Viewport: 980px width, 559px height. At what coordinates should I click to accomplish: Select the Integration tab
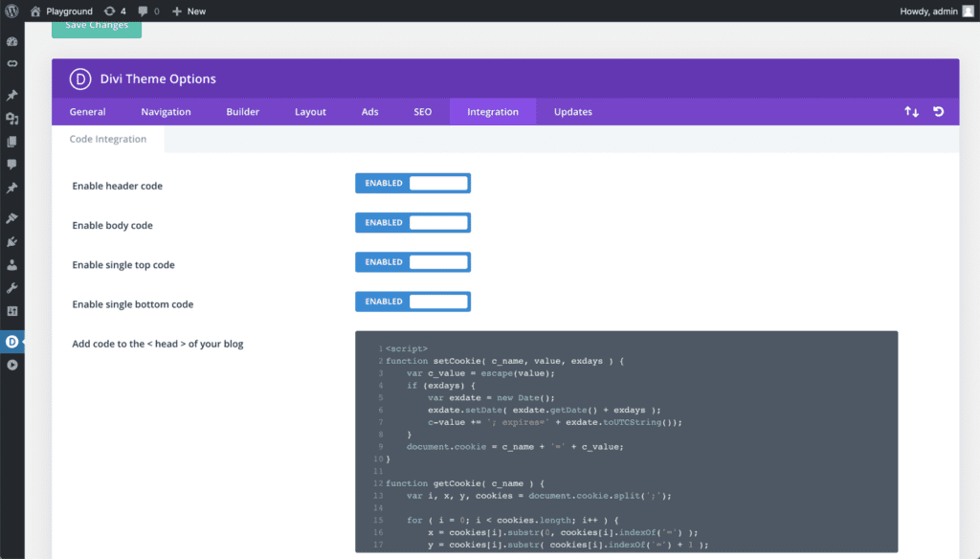pyautogui.click(x=493, y=112)
